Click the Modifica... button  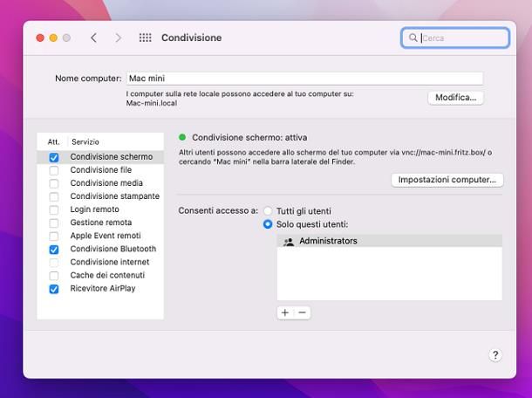click(x=455, y=98)
